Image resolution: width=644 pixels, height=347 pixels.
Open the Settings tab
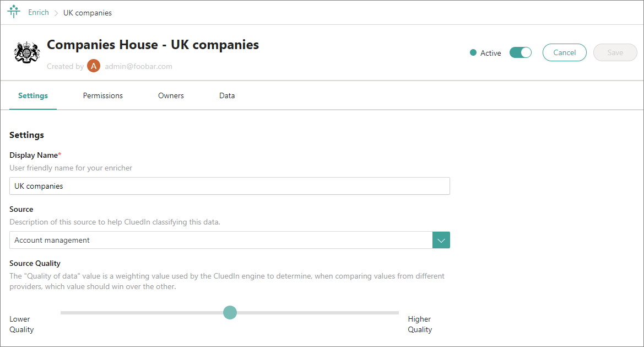pyautogui.click(x=33, y=95)
